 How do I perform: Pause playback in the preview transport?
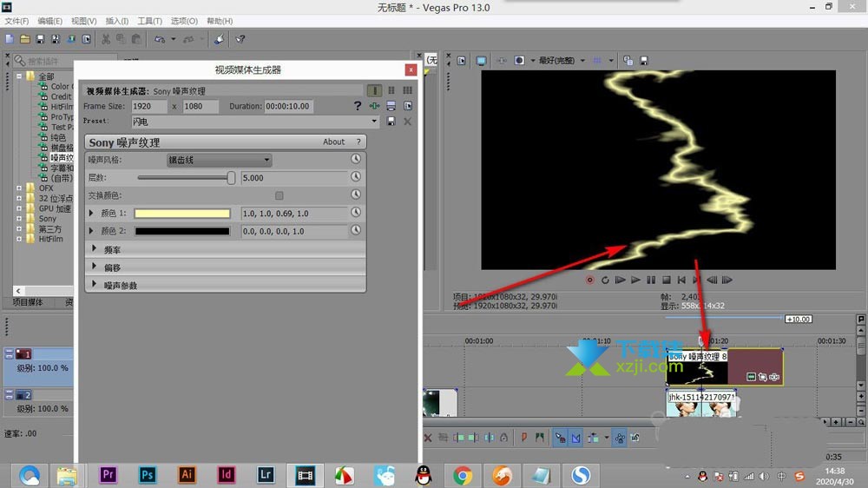pyautogui.click(x=651, y=280)
